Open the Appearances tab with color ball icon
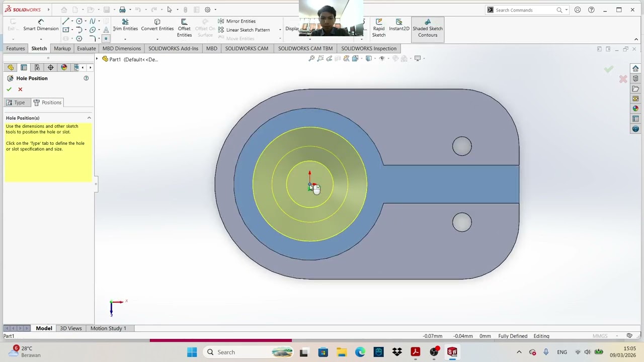The height and width of the screenshot is (362, 644). (x=64, y=67)
